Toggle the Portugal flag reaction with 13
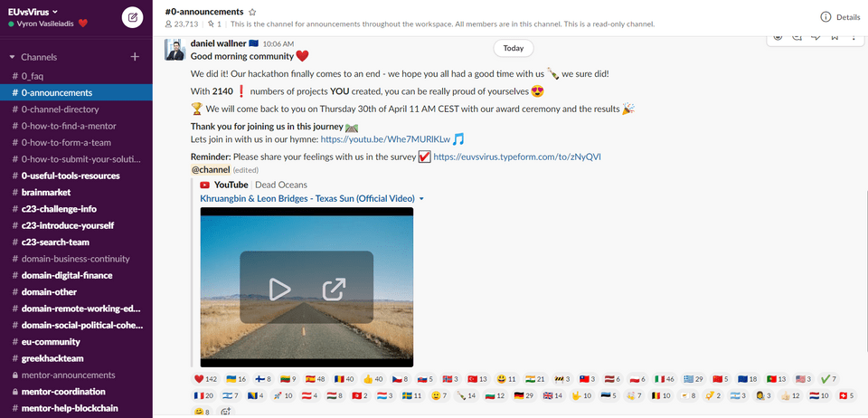This screenshot has width=868, height=418. pyautogui.click(x=776, y=379)
